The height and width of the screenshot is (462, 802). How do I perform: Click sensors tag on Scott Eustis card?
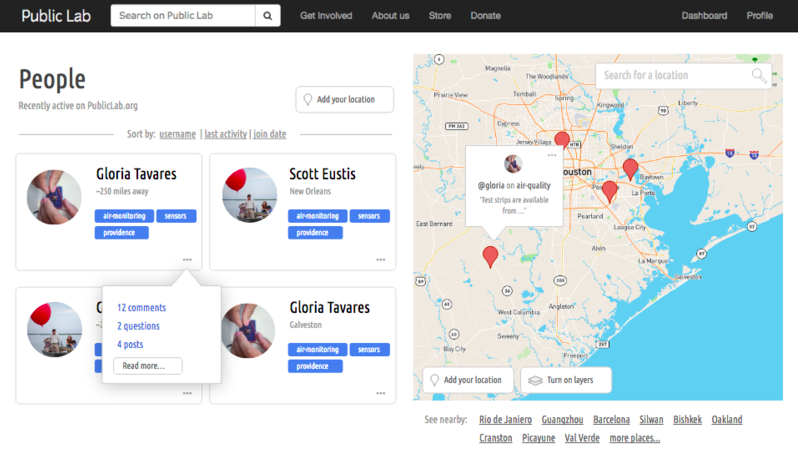pos(369,216)
